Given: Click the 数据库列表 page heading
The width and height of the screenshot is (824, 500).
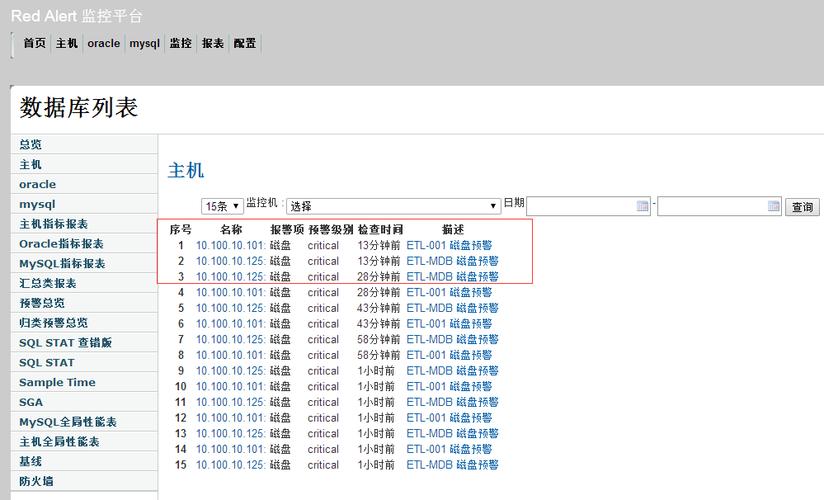Looking at the screenshot, I should click(79, 108).
